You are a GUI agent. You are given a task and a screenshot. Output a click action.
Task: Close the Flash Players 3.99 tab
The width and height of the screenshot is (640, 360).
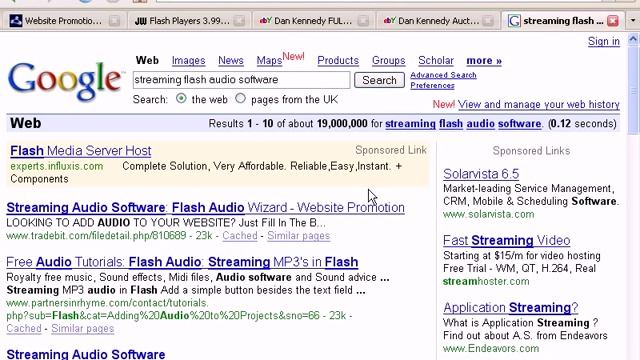[239, 21]
